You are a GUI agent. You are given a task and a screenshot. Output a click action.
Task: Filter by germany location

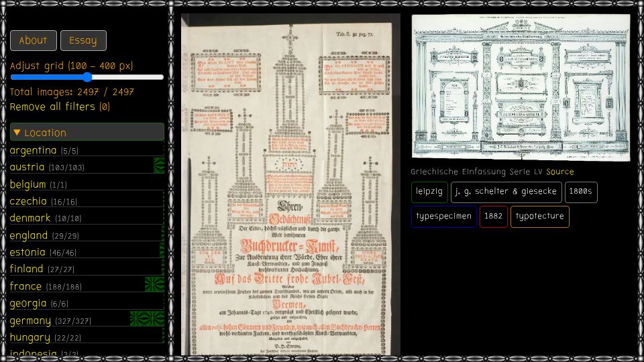[x=50, y=320]
